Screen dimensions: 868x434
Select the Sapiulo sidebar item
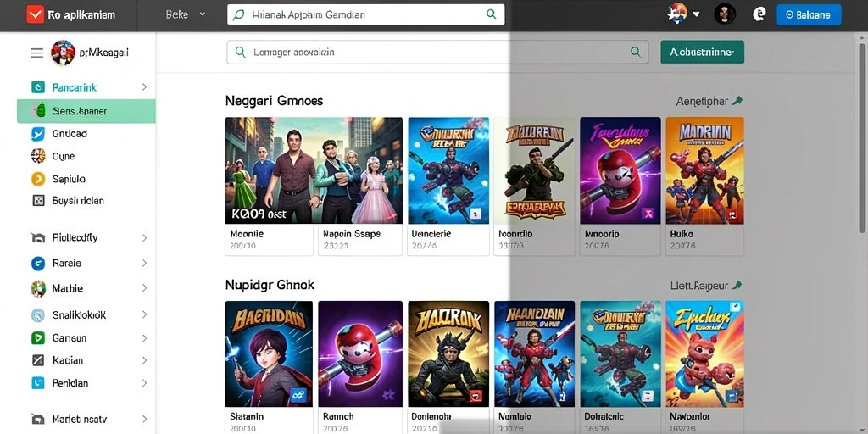coord(86,179)
